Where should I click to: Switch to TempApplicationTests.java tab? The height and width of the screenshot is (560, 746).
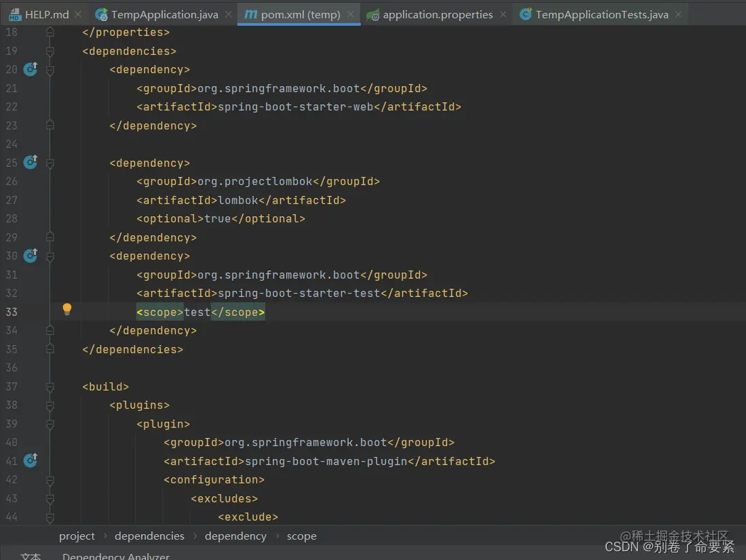coord(602,14)
